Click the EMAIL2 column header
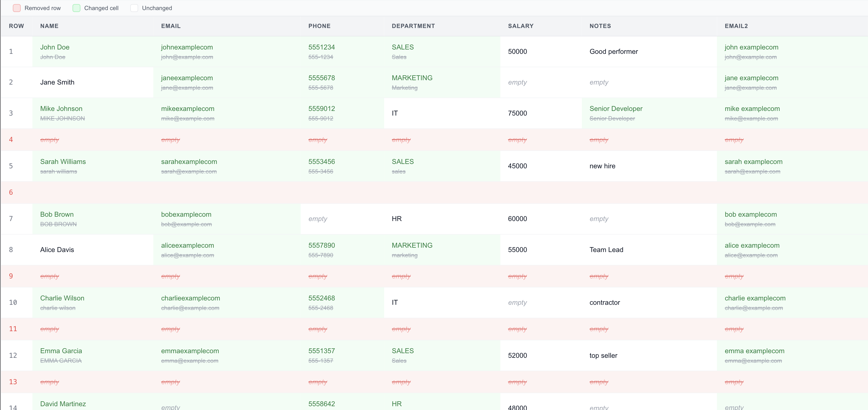Screen dimensions: 868x410 [736, 26]
